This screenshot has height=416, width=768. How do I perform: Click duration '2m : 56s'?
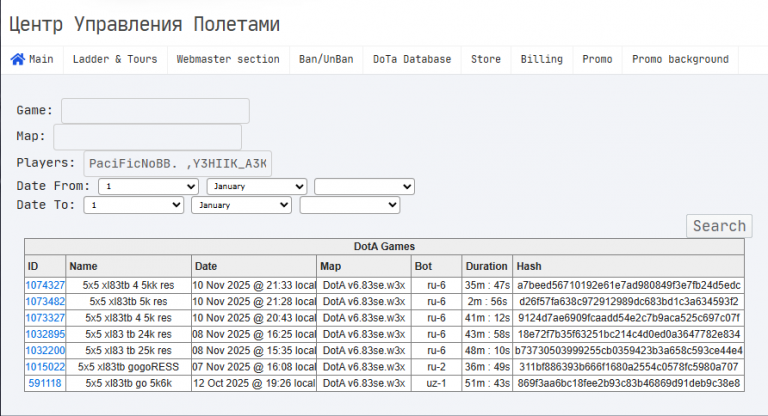click(x=487, y=301)
